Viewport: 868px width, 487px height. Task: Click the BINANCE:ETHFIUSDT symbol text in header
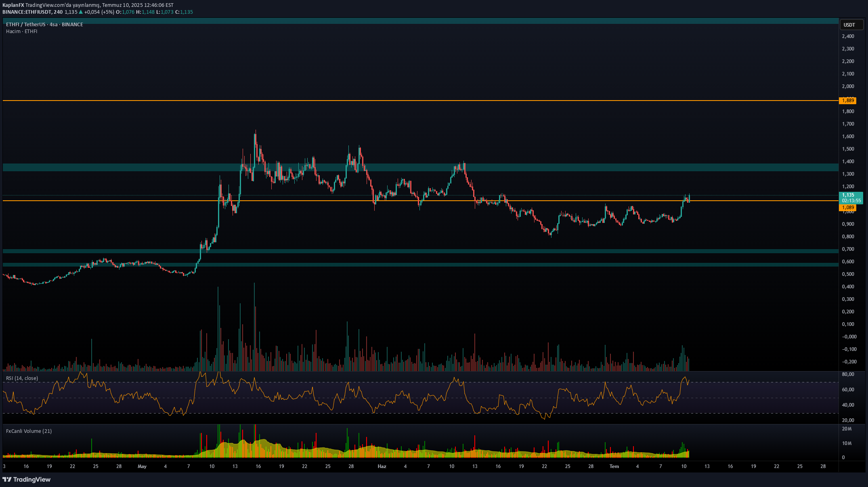pyautogui.click(x=27, y=12)
